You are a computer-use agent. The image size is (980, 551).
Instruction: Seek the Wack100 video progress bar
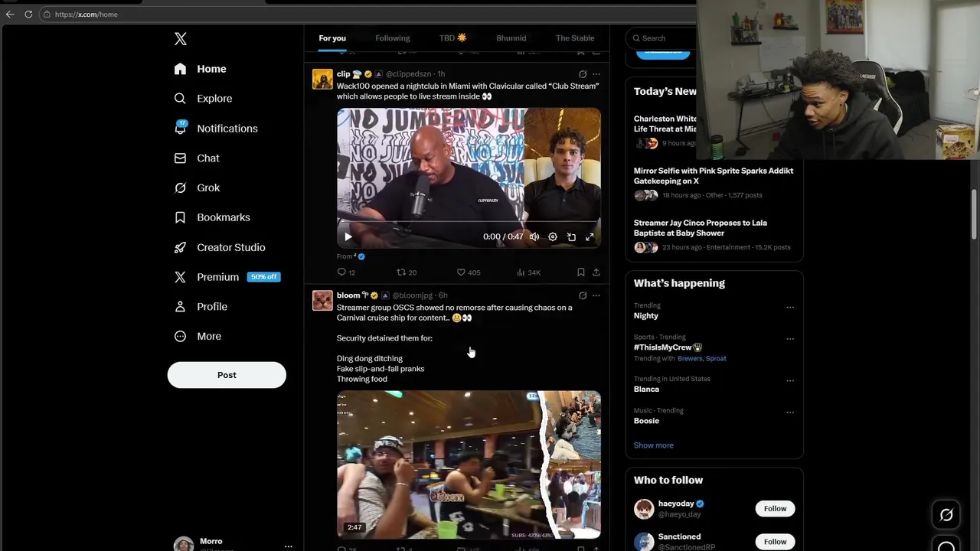[x=469, y=223]
